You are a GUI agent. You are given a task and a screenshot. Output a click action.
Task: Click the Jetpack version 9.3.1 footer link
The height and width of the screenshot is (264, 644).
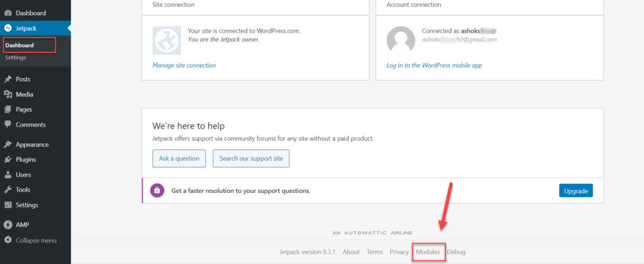point(308,251)
